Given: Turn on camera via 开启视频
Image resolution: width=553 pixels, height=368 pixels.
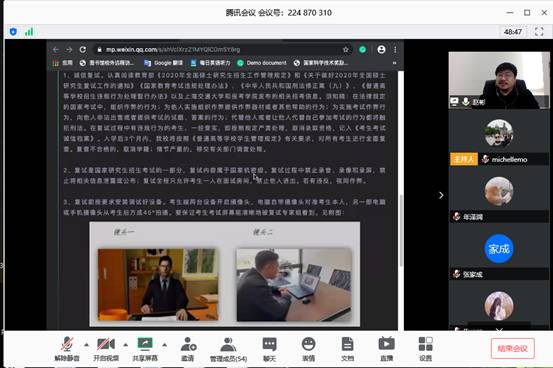Looking at the screenshot, I should point(106,349).
